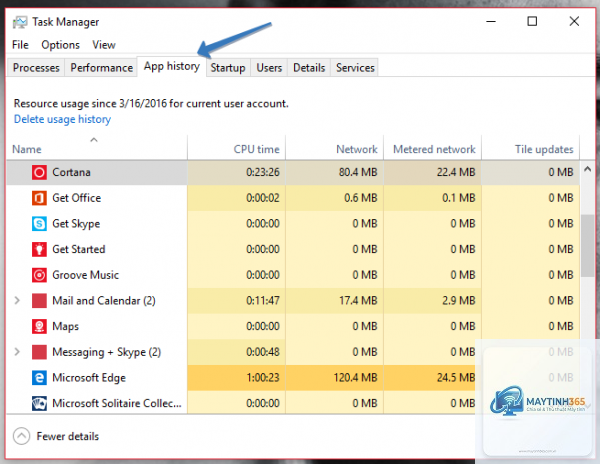Click the Get Office icon

39,198
